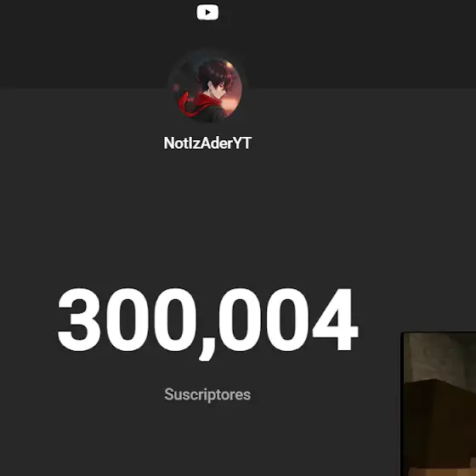Click the 300,004 subscriber counter
Viewport: 476px width, 476px height.
point(208,323)
